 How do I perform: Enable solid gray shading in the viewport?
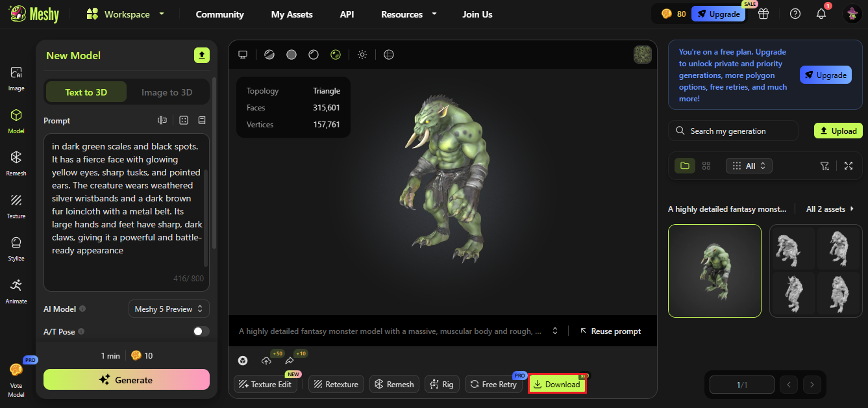[291, 55]
